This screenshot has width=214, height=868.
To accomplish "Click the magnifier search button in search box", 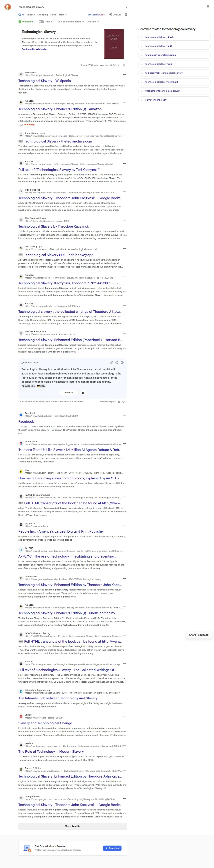I will 126,7.
